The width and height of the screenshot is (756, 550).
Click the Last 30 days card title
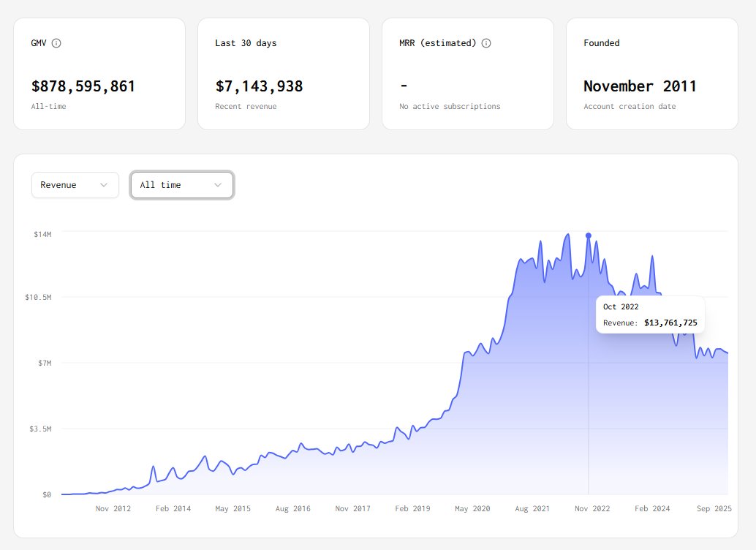click(x=246, y=43)
